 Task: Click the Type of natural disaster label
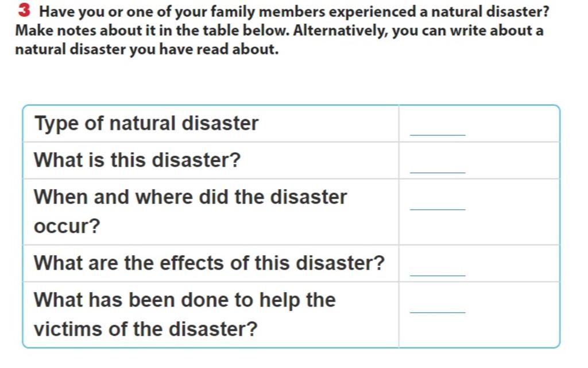coord(146,123)
